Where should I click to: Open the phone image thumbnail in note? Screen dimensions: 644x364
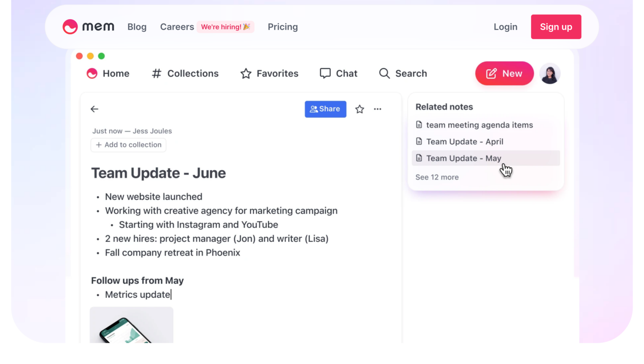click(131, 325)
